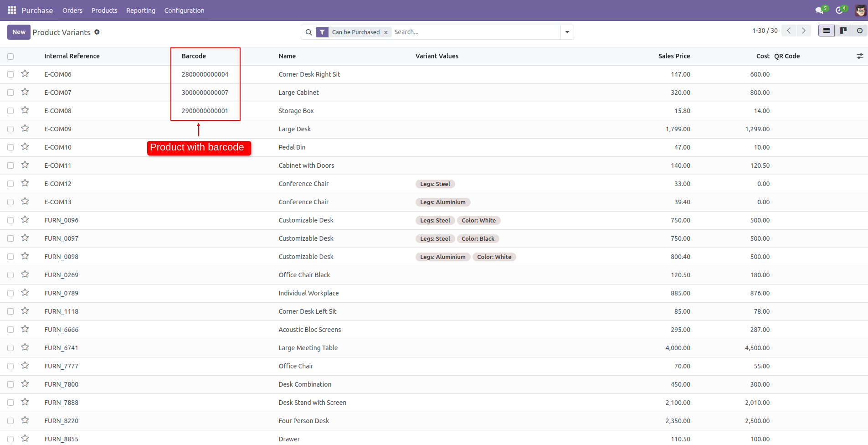Open optional columns settings icon

(860, 56)
